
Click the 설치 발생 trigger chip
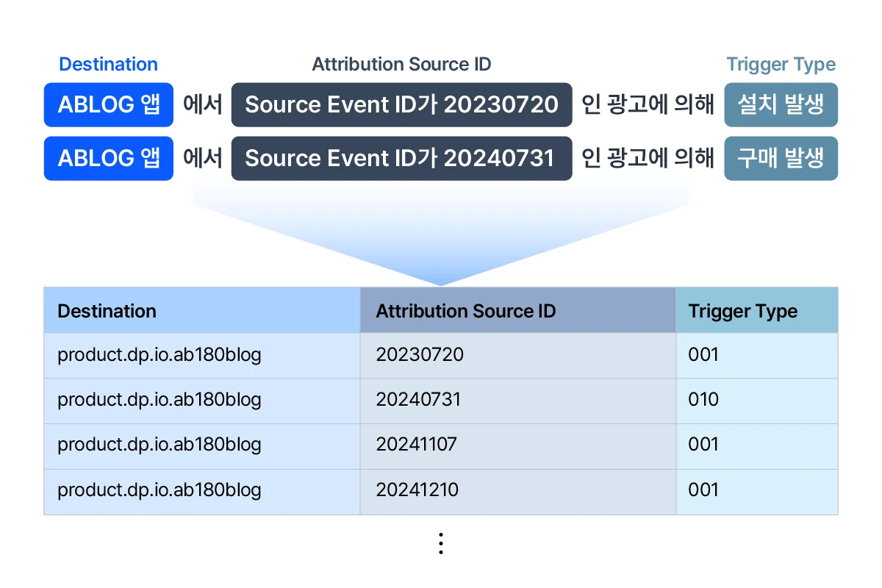[x=781, y=104]
